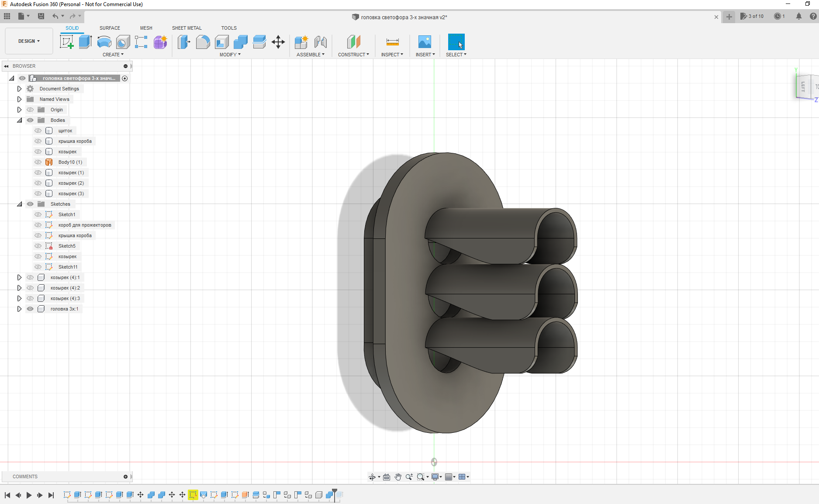Image resolution: width=819 pixels, height=504 pixels.
Task: Click the Save icon in the top bar
Action: coord(41,16)
